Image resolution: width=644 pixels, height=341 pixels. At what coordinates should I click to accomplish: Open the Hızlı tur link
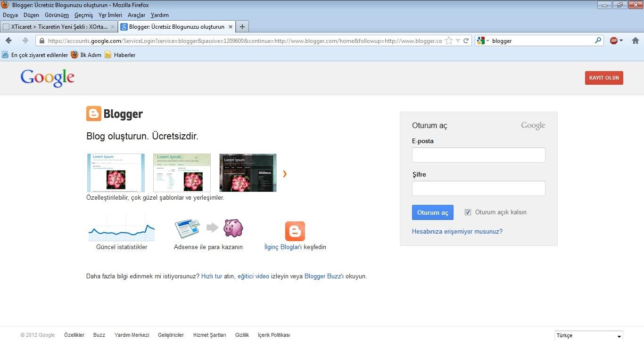(212, 276)
